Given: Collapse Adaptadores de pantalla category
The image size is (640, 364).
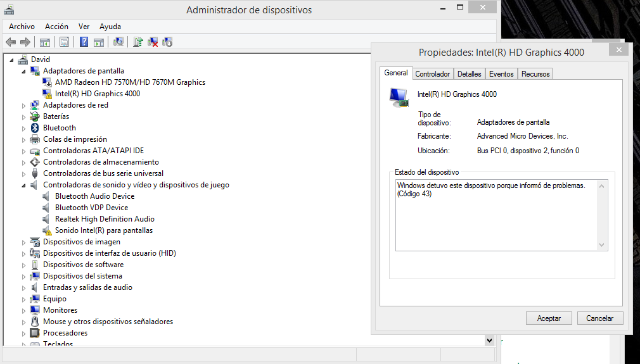Looking at the screenshot, I should [23, 72].
